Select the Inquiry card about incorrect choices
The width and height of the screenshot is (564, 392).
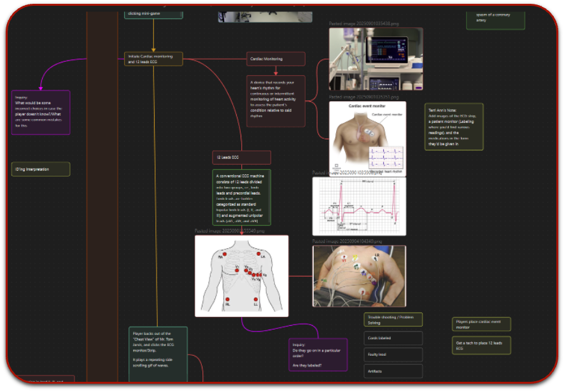point(41,113)
